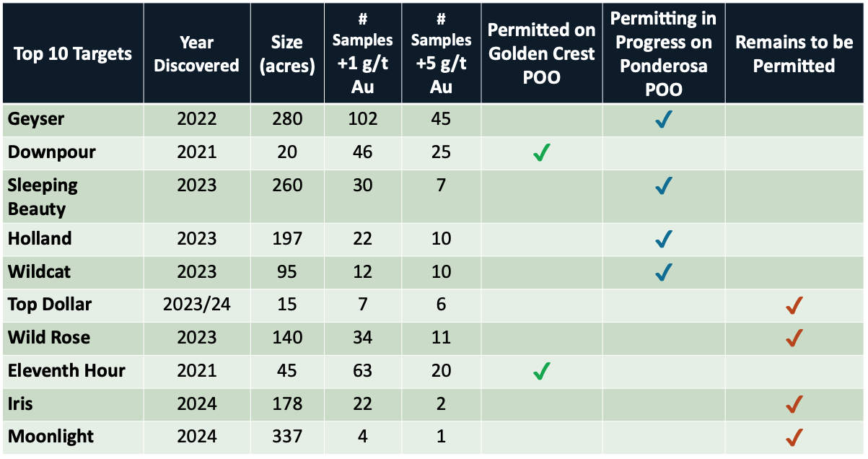
Task: Click the 'Year Discovered' column header
Action: point(197,53)
